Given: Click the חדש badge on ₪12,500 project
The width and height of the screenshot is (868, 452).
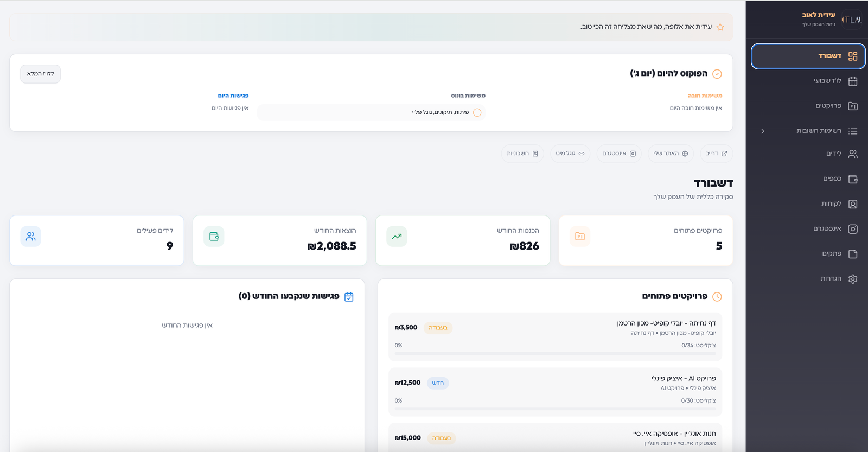Looking at the screenshot, I should (438, 383).
